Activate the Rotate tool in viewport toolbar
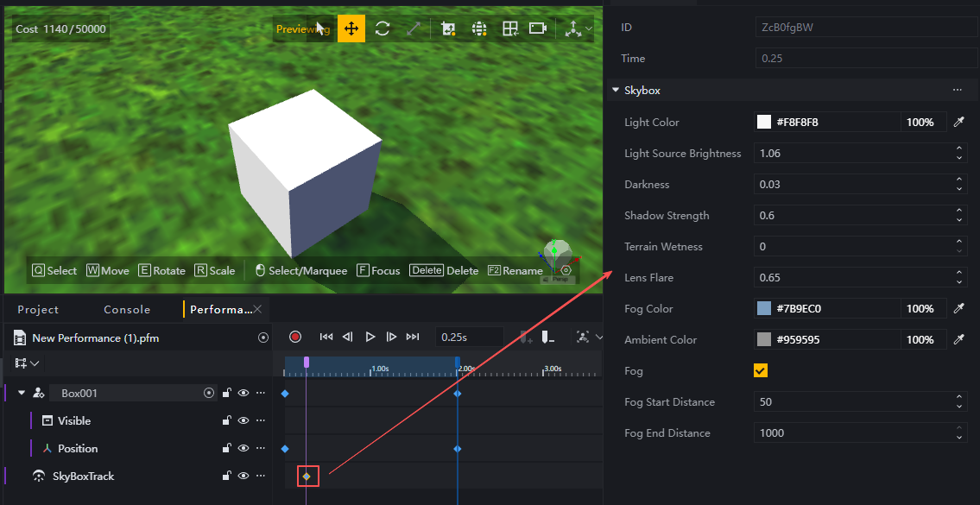This screenshot has width=980, height=505. [x=383, y=28]
